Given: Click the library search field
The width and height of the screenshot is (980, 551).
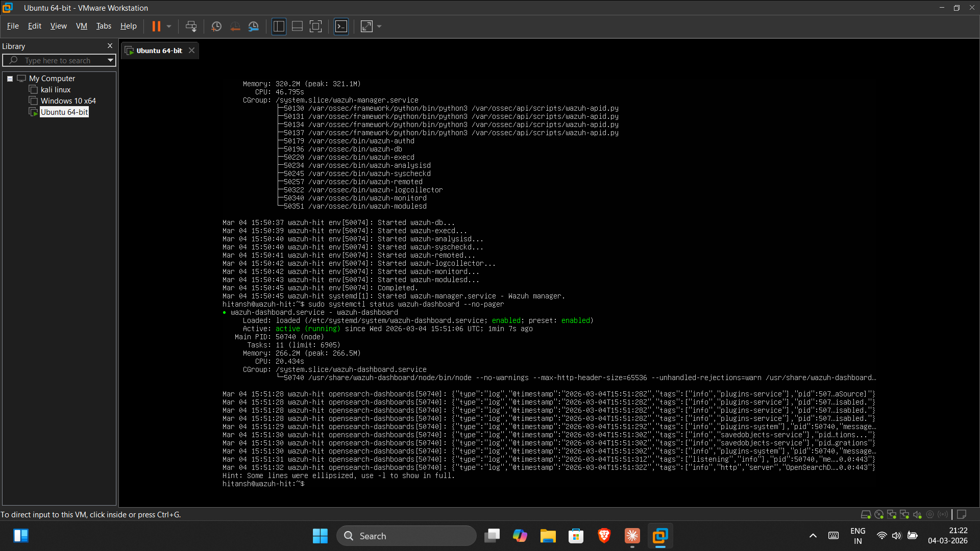Looking at the screenshot, I should (x=59, y=61).
